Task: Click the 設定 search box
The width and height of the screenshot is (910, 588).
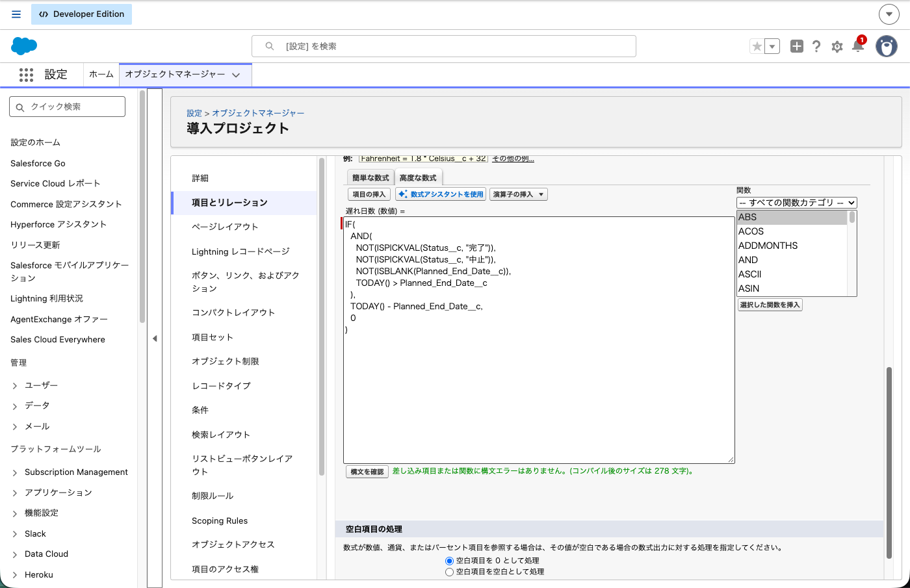Action: pyautogui.click(x=444, y=46)
